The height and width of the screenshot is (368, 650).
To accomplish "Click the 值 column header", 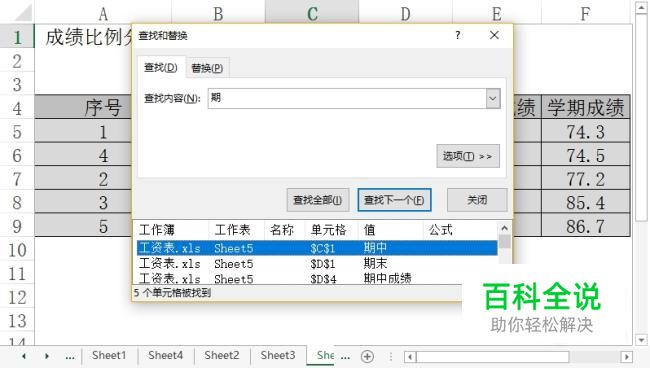I will pos(390,230).
